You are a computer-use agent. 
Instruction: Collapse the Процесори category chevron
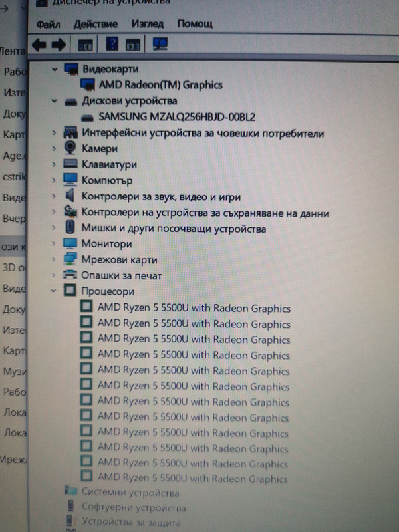pos(53,291)
